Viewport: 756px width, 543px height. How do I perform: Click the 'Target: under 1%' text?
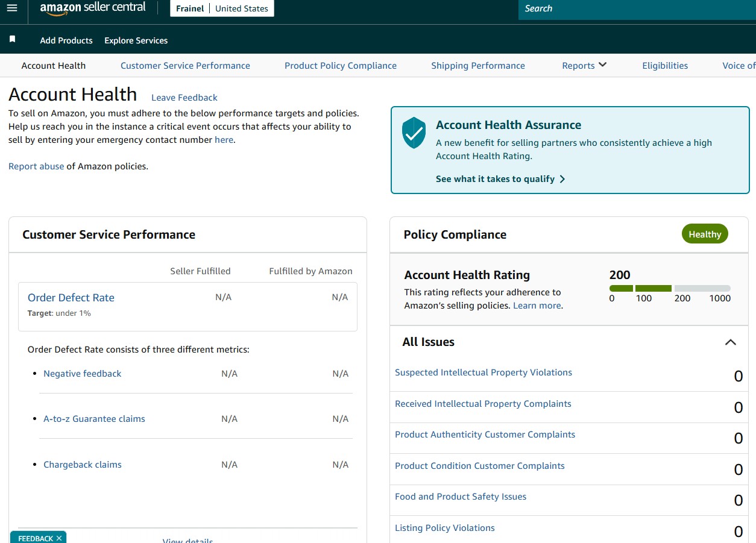59,313
